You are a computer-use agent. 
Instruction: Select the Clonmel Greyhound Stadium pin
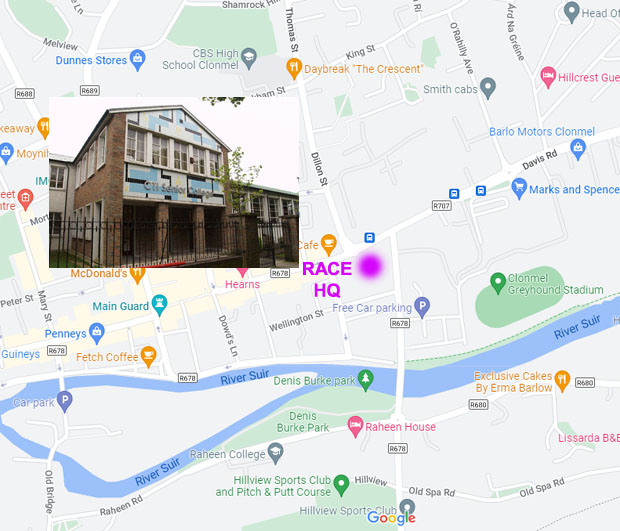pos(498,283)
